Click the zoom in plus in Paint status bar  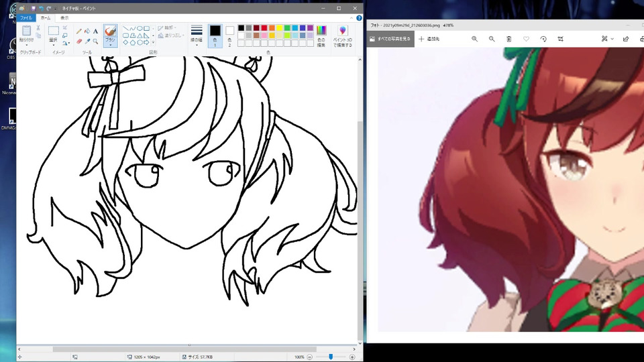pos(352,357)
